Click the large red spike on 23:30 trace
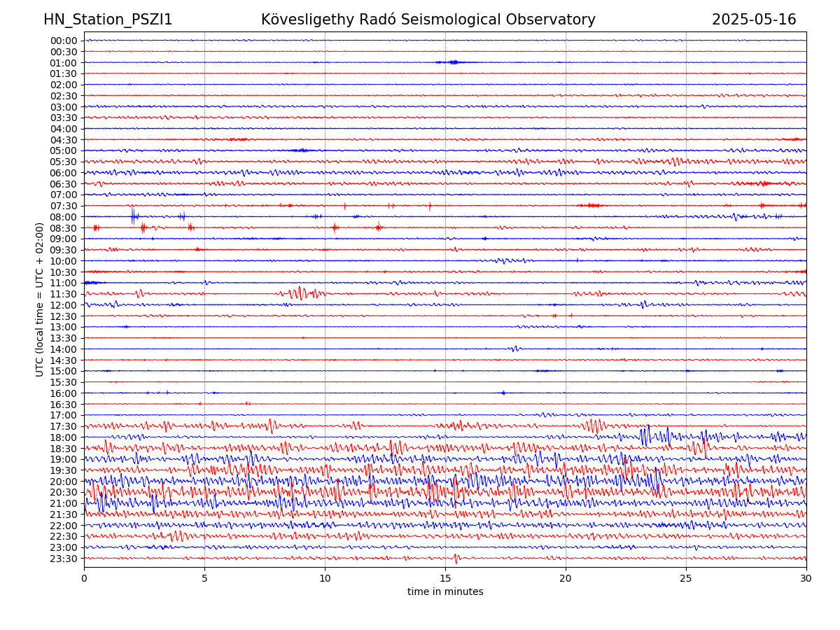Viewport: 840px width, 630px height. [456, 559]
